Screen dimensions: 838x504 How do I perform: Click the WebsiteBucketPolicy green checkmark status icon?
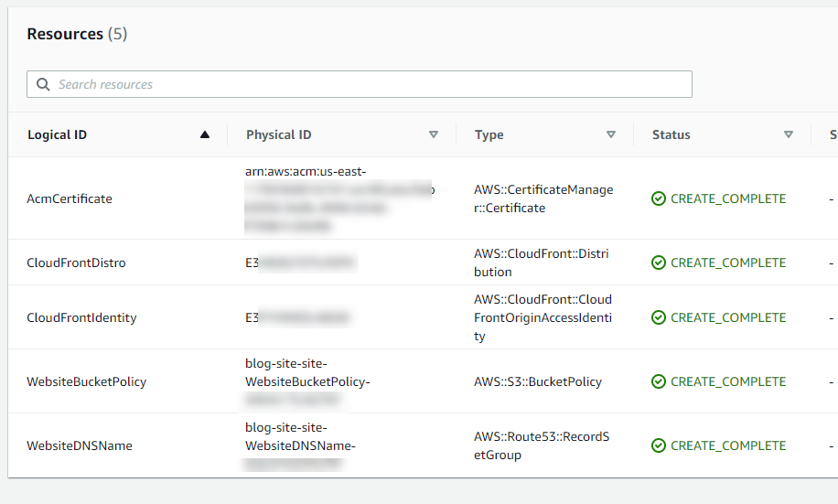[659, 381]
